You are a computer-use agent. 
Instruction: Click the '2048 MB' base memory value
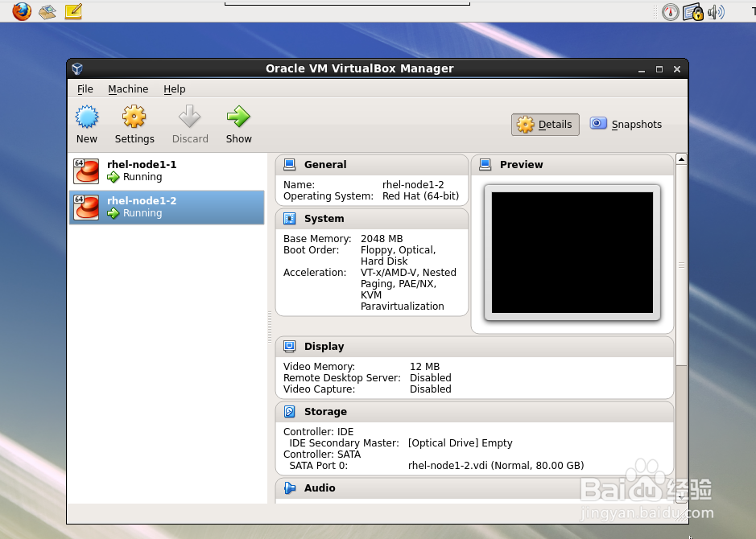point(382,239)
